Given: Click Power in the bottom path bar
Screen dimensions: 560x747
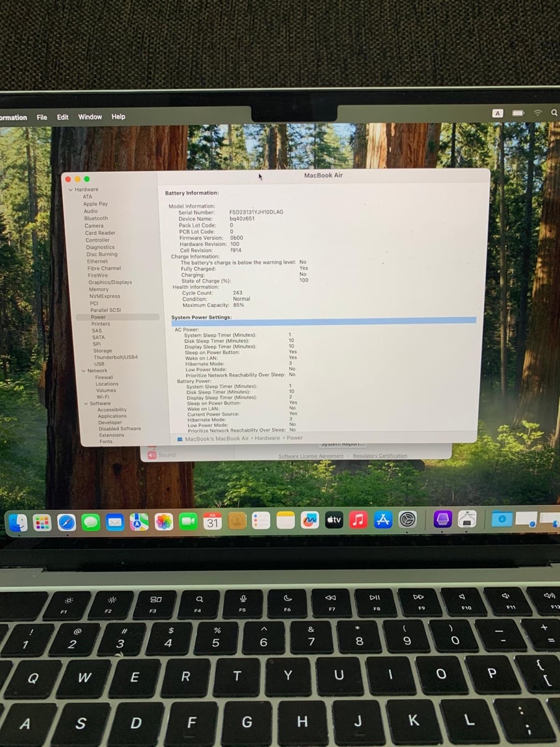Looking at the screenshot, I should (295, 438).
